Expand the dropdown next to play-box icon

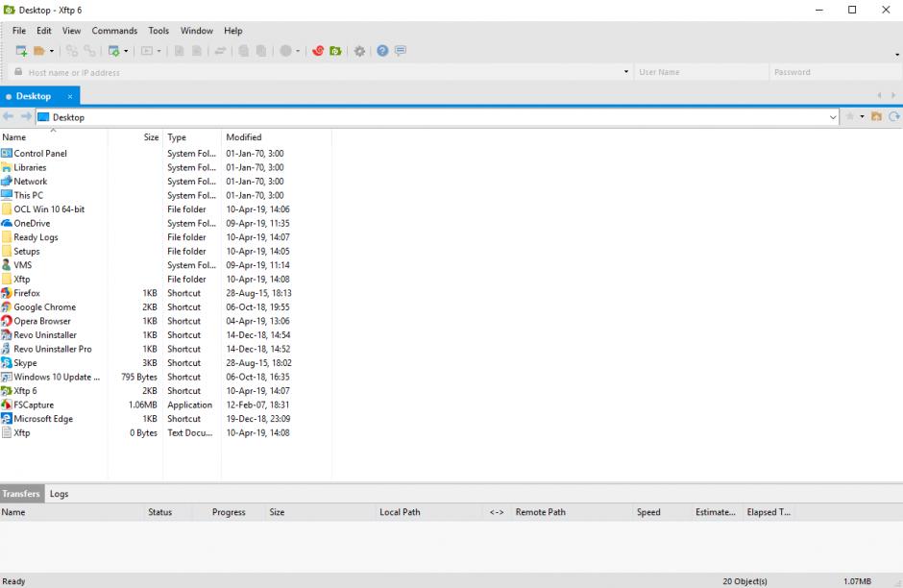tap(159, 51)
